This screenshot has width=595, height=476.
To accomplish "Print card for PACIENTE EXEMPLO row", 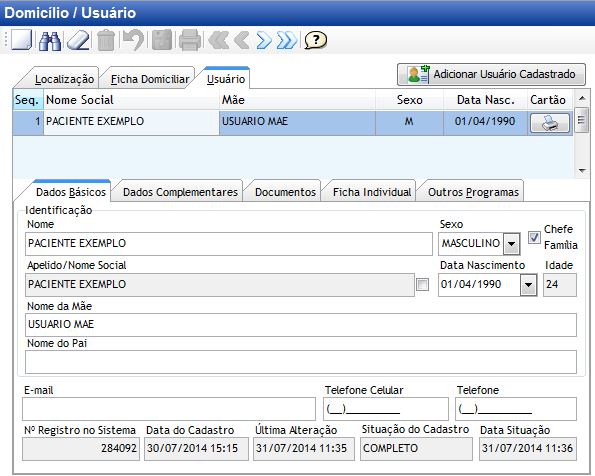I will [549, 123].
